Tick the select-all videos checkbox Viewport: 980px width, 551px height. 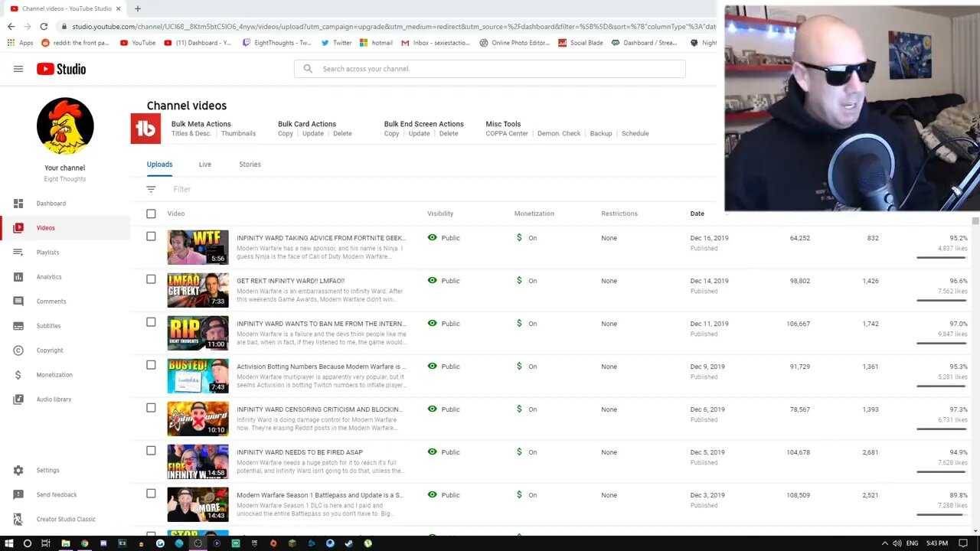click(151, 214)
